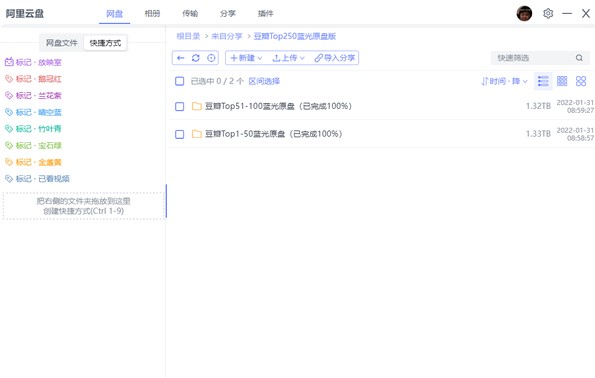Open the 标记·竹叶青 tag shortcut
595x378 pixels.
(x=33, y=129)
